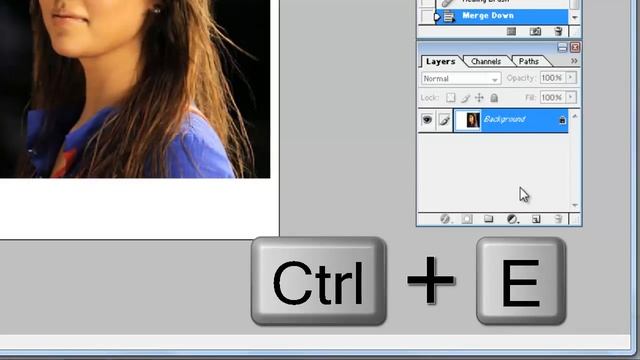This screenshot has height=360, width=640.
Task: Toggle lock position move icon
Action: (480, 98)
